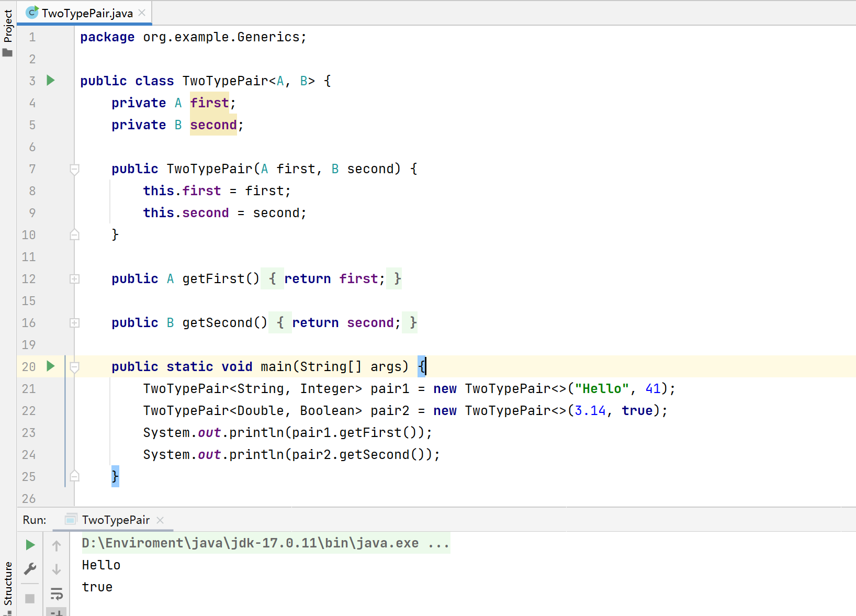
Task: Open the Project tool window
Action: pyautogui.click(x=8, y=31)
